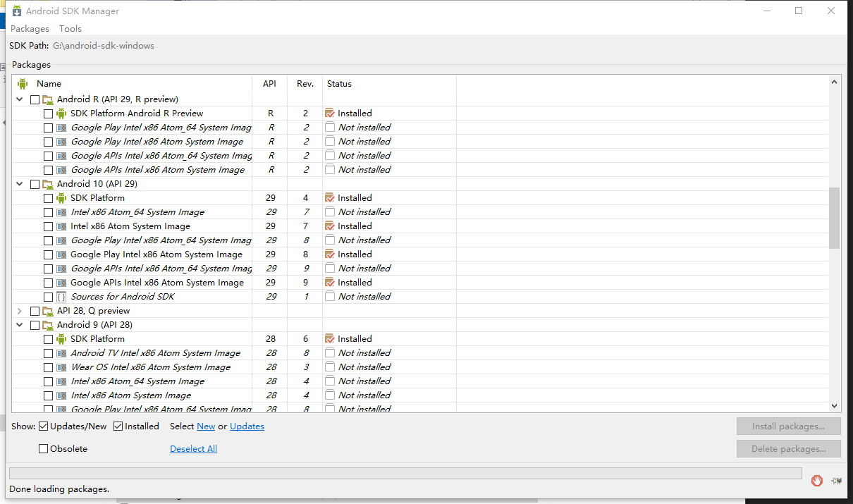Image resolution: width=853 pixels, height=504 pixels.
Task: Click the icon of Google APIs Intel x86 Atom_64 System Image 29
Action: coord(61,269)
